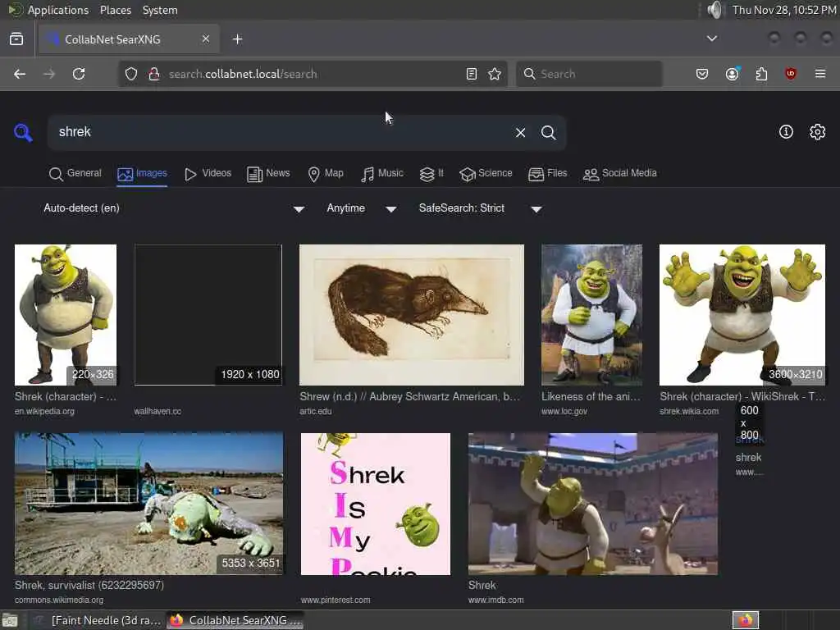Image resolution: width=840 pixels, height=630 pixels.
Task: Open Firefox account icon
Action: 733,73
